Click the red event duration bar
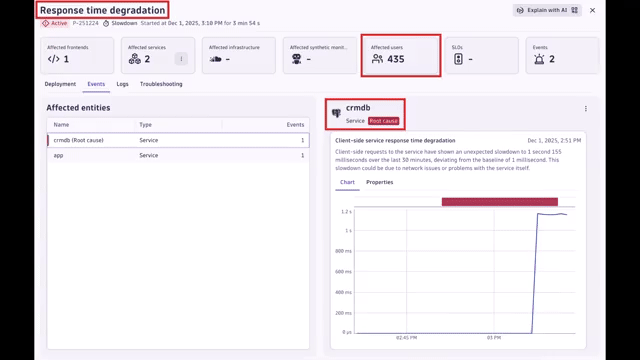640x360 pixels. [500, 202]
